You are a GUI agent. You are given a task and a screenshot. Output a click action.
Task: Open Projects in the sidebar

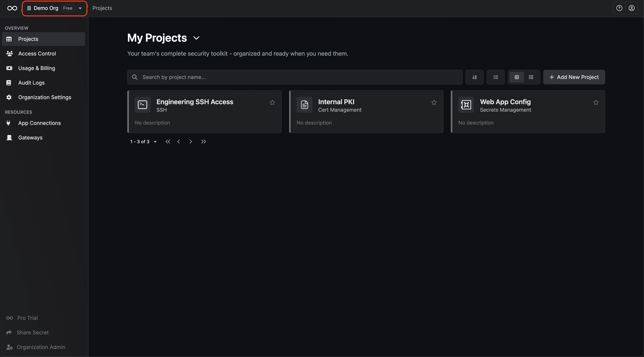point(43,39)
